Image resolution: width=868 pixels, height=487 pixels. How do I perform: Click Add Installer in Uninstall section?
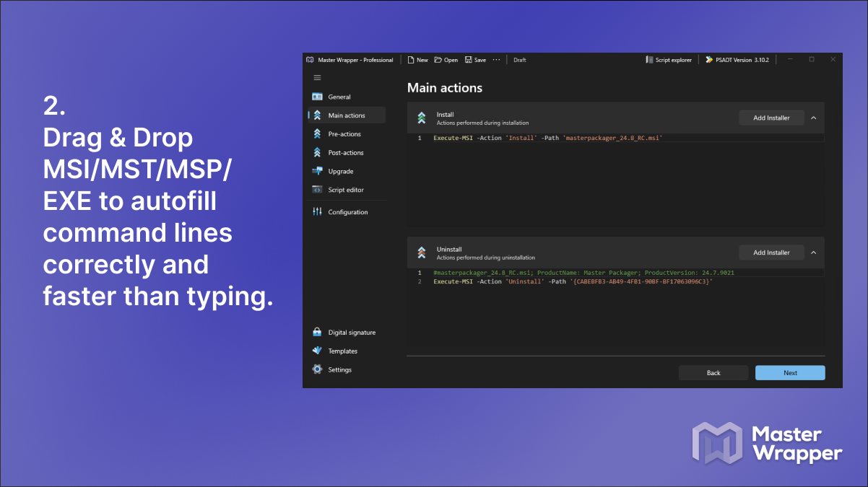[x=771, y=253]
